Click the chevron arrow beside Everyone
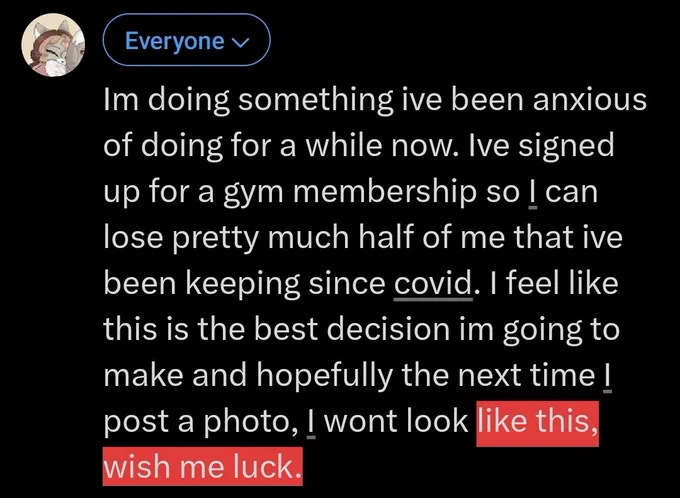This screenshot has width=680, height=498. [241, 42]
